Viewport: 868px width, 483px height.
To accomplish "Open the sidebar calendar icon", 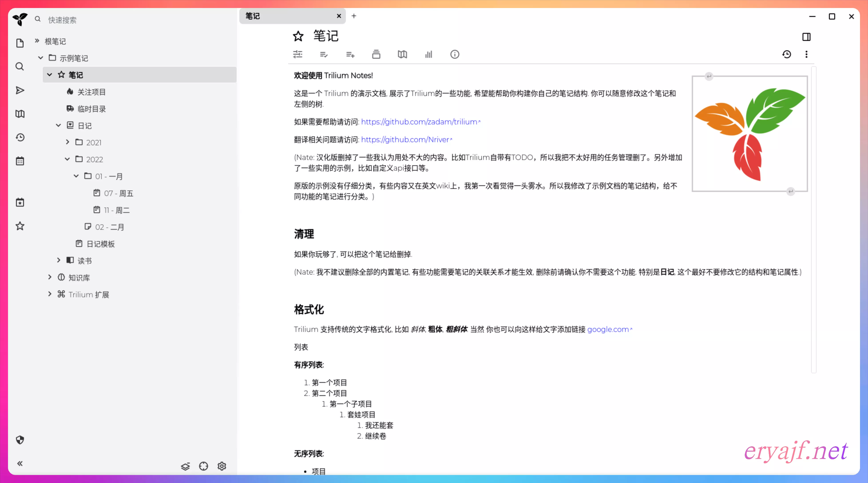I will [x=20, y=161].
